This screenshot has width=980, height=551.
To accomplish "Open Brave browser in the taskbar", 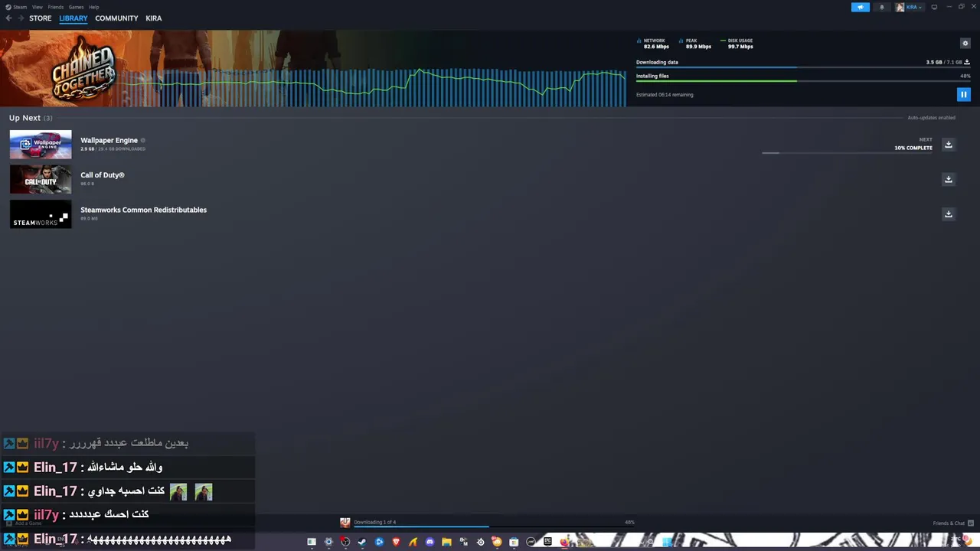I will pos(396,542).
